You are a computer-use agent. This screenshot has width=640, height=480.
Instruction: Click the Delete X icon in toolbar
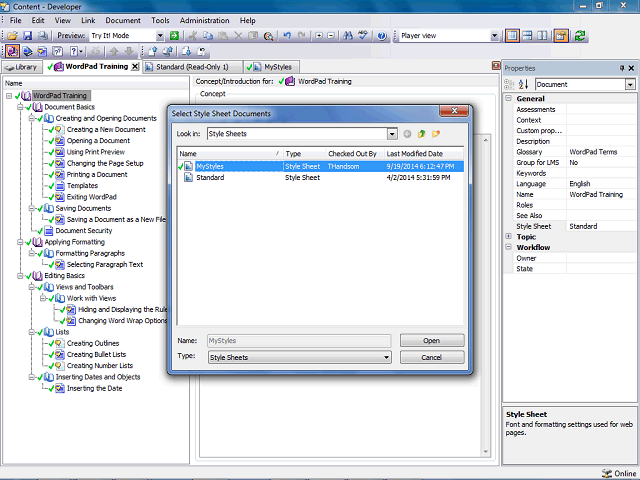(238, 36)
